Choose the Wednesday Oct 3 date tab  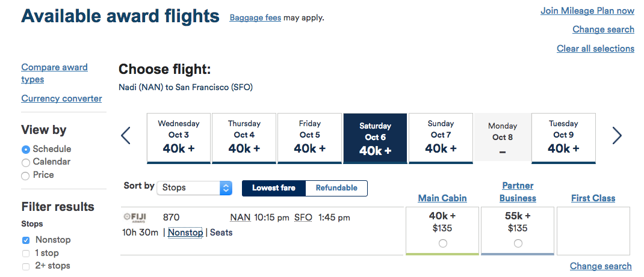click(x=179, y=138)
